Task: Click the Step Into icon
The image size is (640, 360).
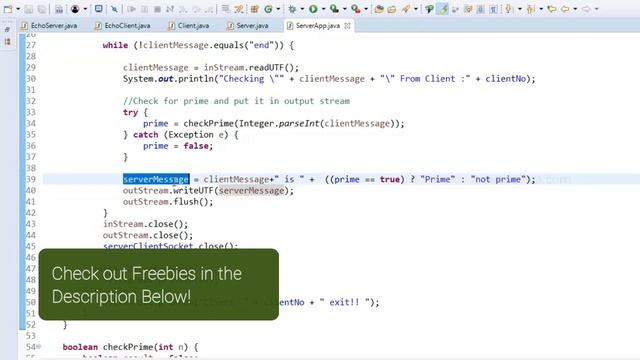Action: click(182, 9)
